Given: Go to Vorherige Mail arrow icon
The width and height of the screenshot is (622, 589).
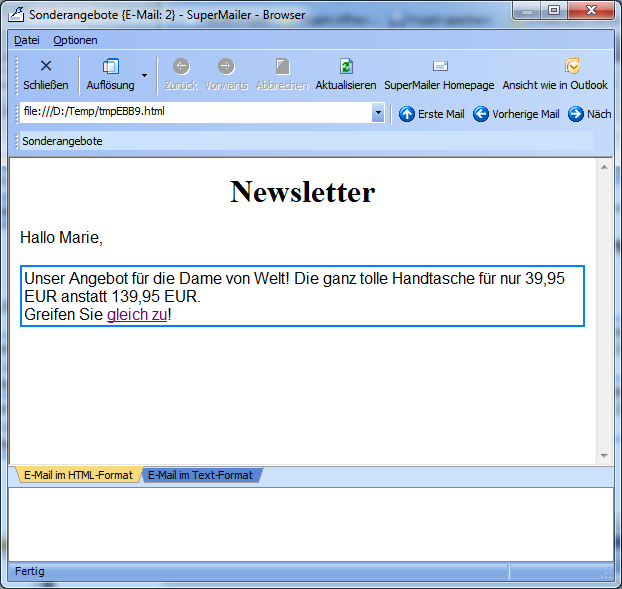Looking at the screenshot, I should pos(481,114).
